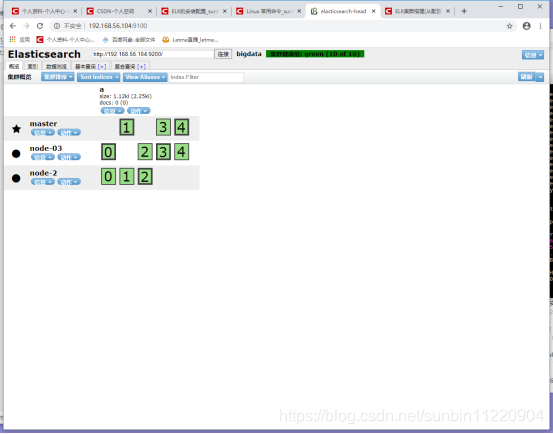Screen dimensions: 553x434
Task: Select shard 3 on master node
Action: 163,127
